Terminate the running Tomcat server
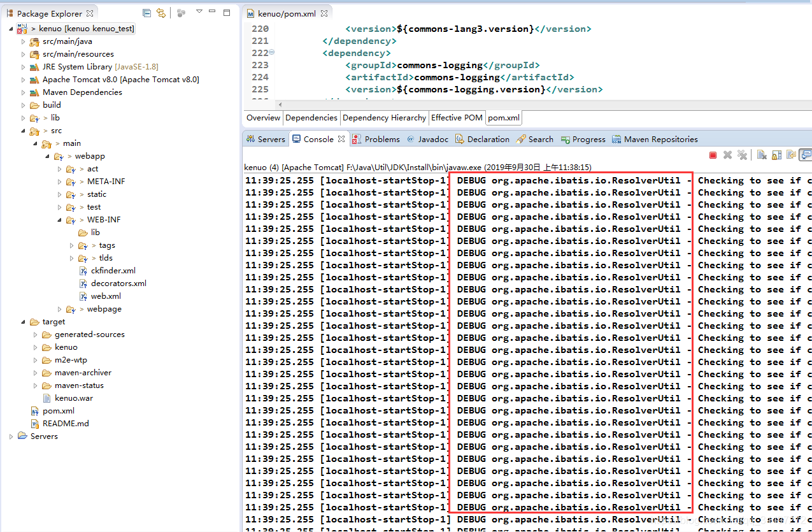 pyautogui.click(x=713, y=155)
